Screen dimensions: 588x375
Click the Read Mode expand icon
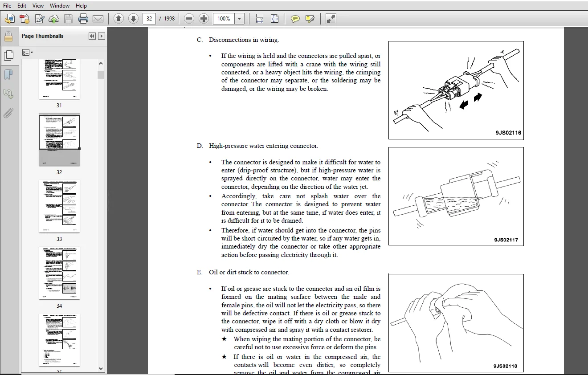click(331, 19)
